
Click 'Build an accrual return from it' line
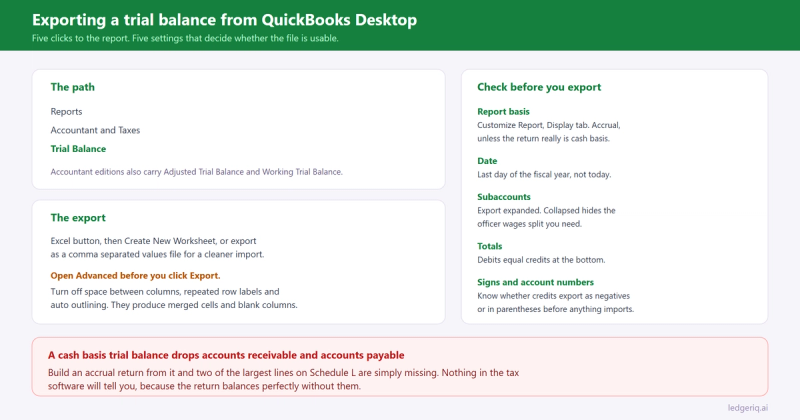(x=283, y=373)
